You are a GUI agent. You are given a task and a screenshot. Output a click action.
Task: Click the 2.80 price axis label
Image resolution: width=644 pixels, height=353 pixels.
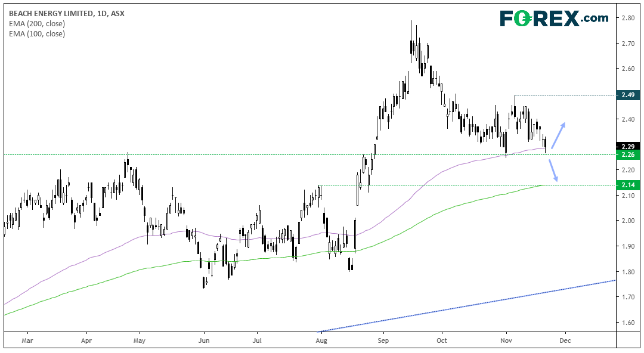[628, 18]
